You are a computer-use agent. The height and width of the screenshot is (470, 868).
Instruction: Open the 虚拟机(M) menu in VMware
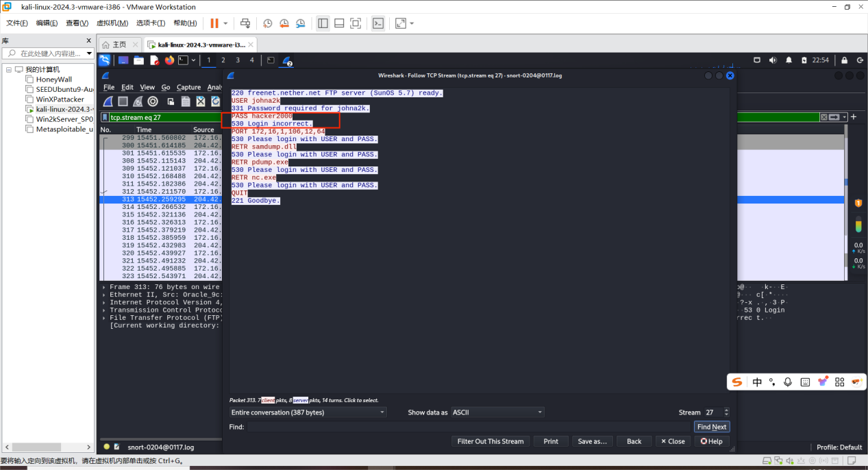point(112,23)
